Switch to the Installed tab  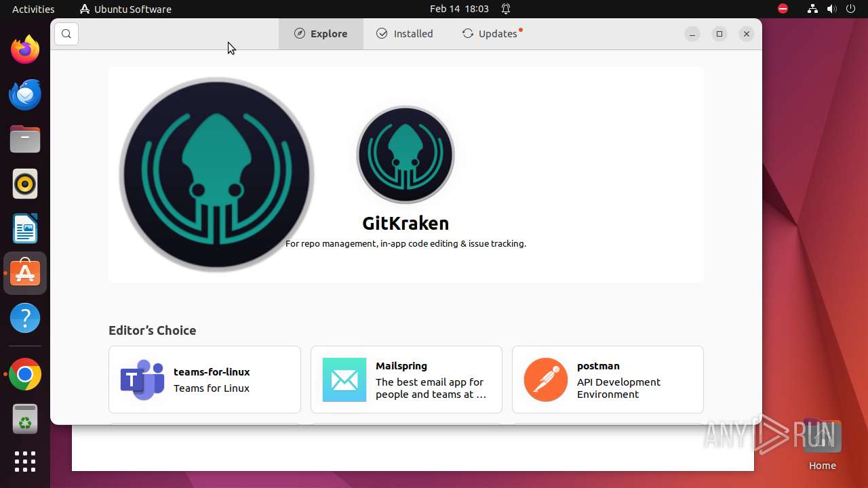click(405, 34)
